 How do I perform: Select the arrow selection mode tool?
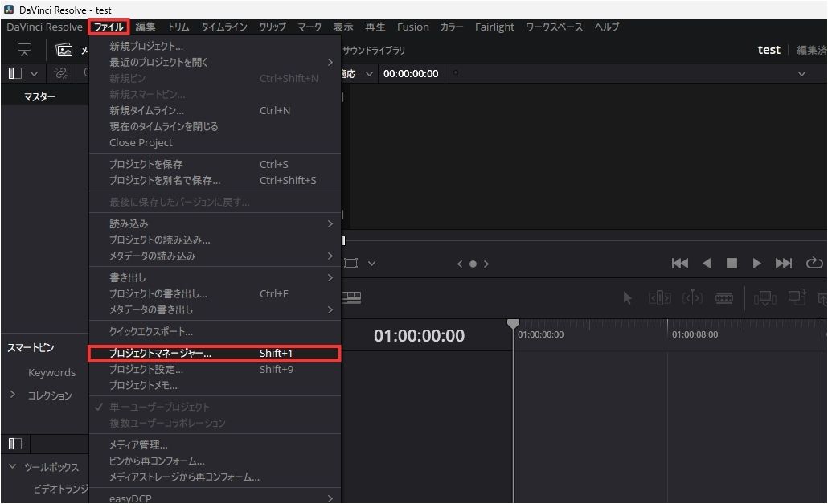[x=628, y=297]
